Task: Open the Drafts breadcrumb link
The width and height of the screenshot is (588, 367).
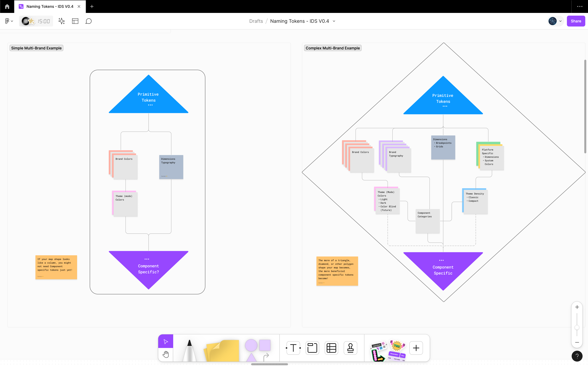Action: coord(256,21)
